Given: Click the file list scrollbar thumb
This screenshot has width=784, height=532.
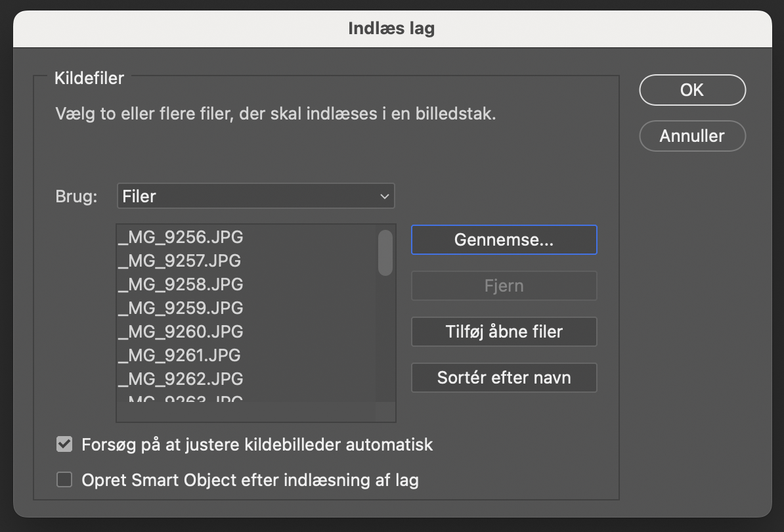Looking at the screenshot, I should [x=385, y=252].
